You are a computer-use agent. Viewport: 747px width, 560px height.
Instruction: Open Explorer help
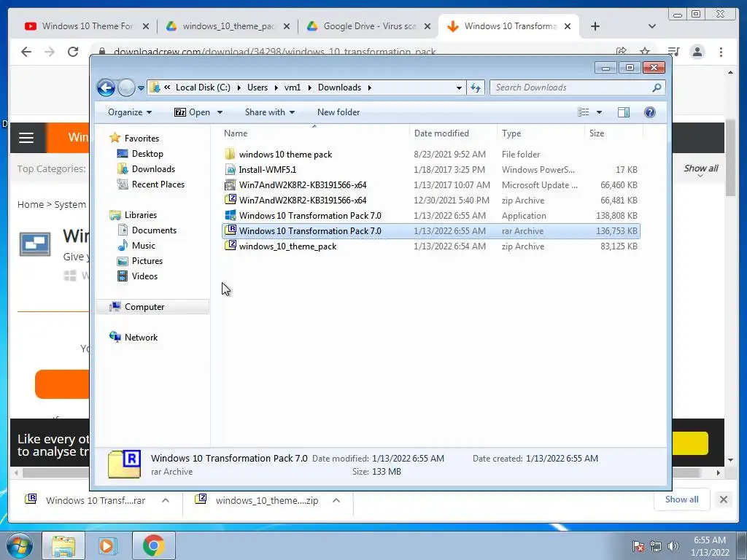(650, 112)
